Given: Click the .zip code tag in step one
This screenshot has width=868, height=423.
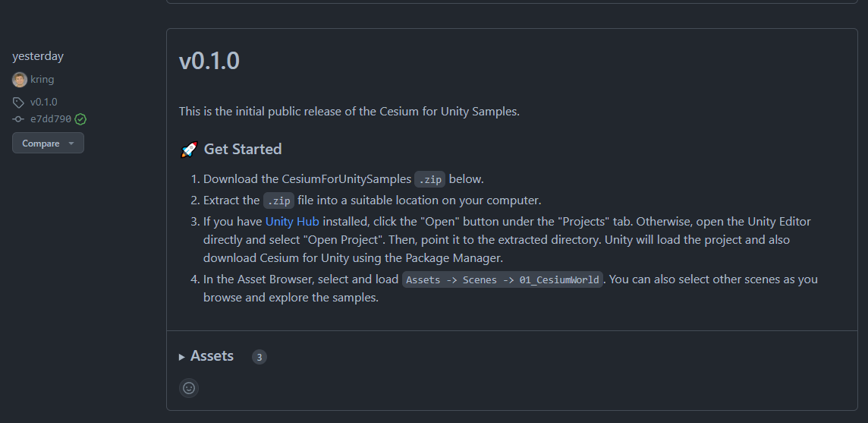Looking at the screenshot, I should tap(430, 180).
